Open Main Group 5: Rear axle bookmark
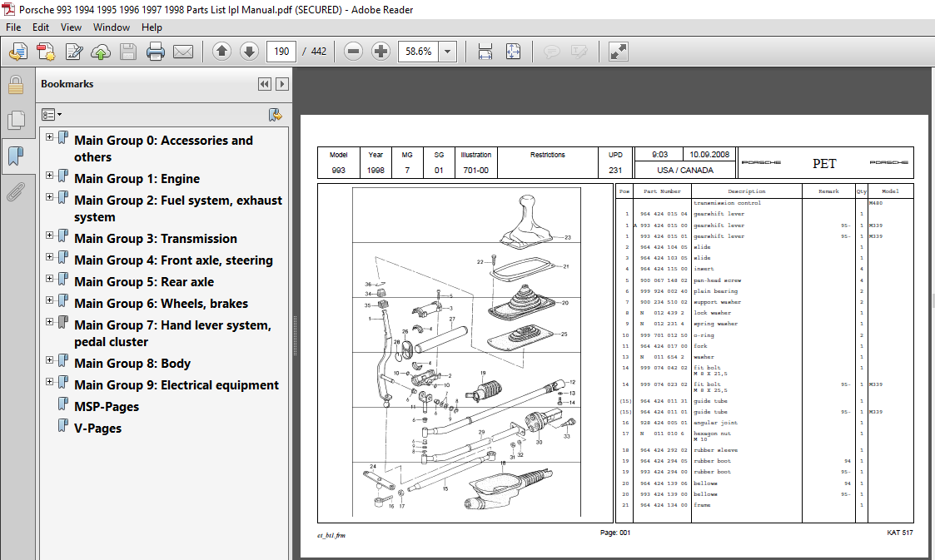935x560 pixels. (x=144, y=282)
